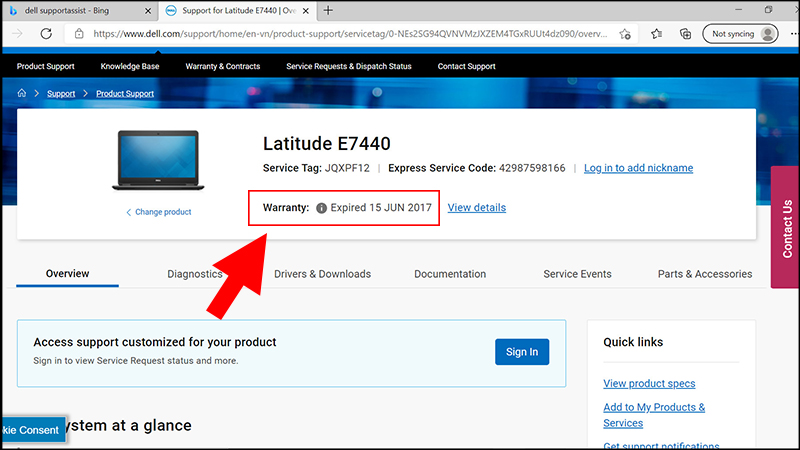Switch to the Drivers & Downloads tab
Image resolution: width=800 pixels, height=450 pixels.
click(x=322, y=274)
